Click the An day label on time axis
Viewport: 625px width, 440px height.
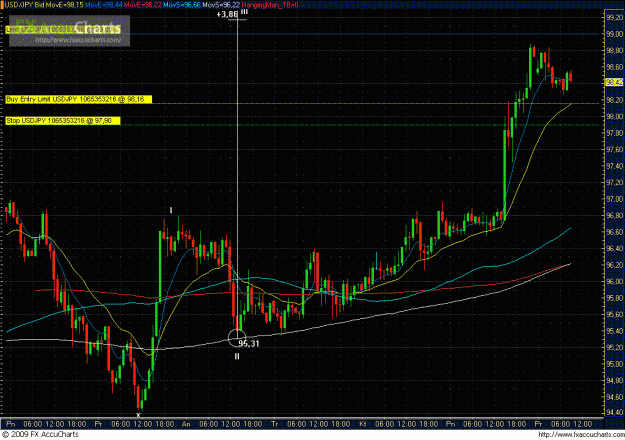tap(186, 424)
